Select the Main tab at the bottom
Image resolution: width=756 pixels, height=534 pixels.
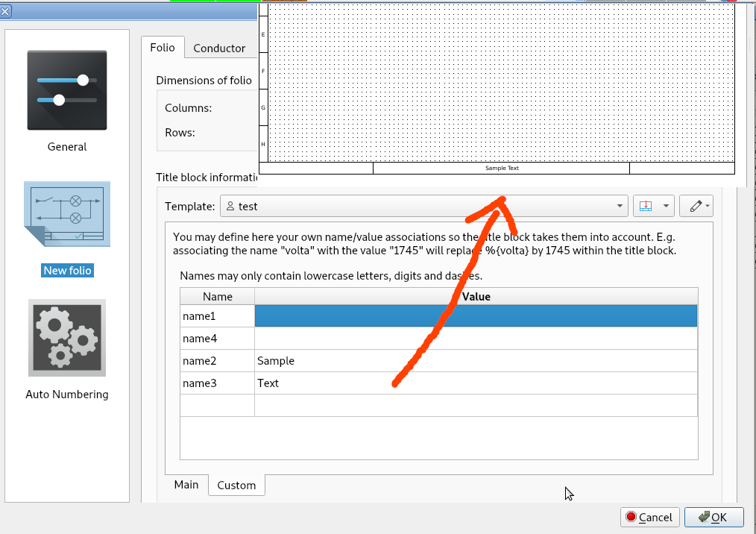tap(186, 485)
